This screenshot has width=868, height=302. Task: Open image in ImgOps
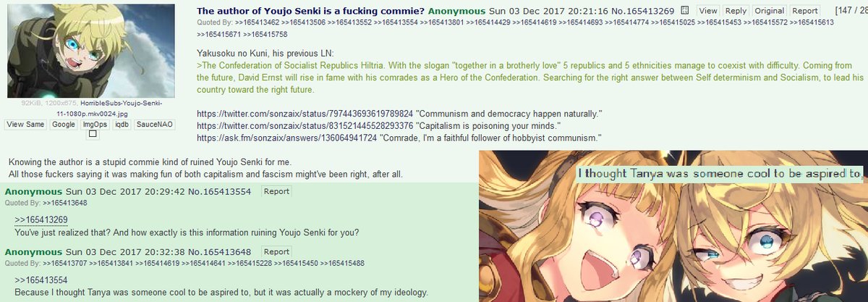[x=95, y=125]
